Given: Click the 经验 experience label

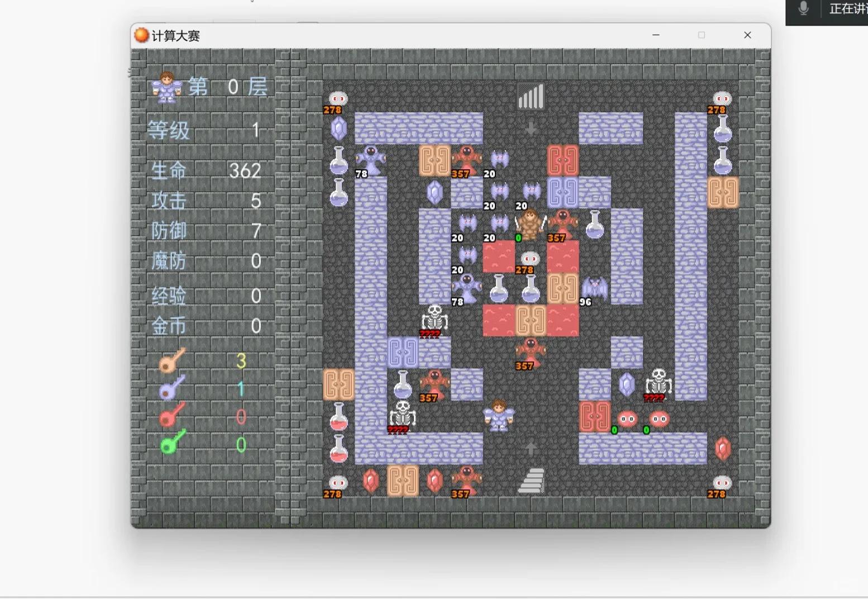Looking at the screenshot, I should tap(169, 296).
